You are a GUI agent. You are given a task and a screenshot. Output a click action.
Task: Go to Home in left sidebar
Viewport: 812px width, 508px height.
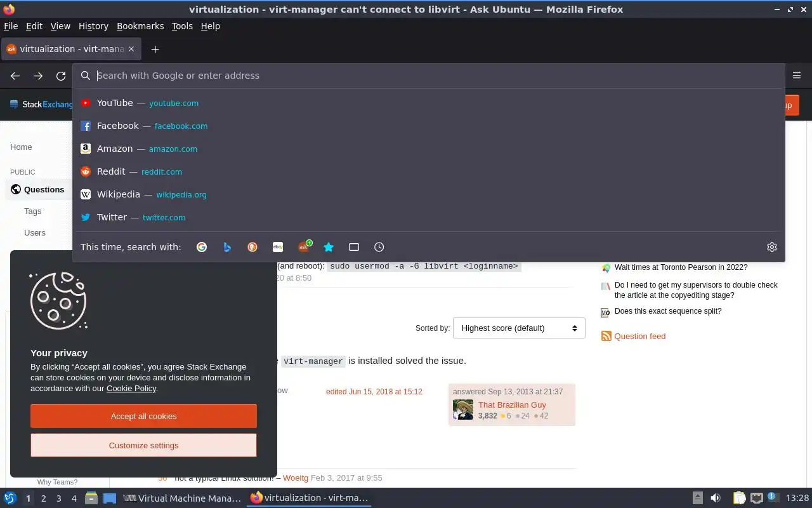coord(21,147)
